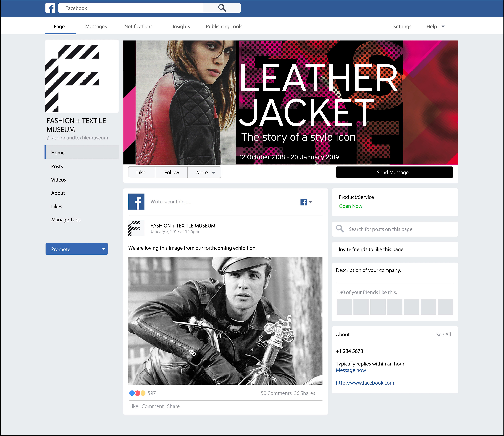Click the magnifying glass search icon in top bar
The image size is (504, 436).
tap(222, 8)
